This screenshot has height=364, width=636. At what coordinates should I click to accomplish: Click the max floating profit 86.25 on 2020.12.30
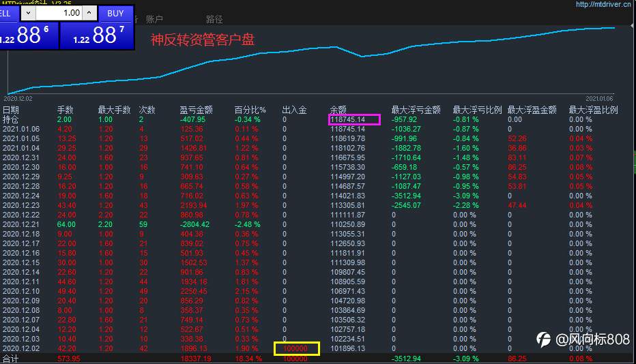517,168
